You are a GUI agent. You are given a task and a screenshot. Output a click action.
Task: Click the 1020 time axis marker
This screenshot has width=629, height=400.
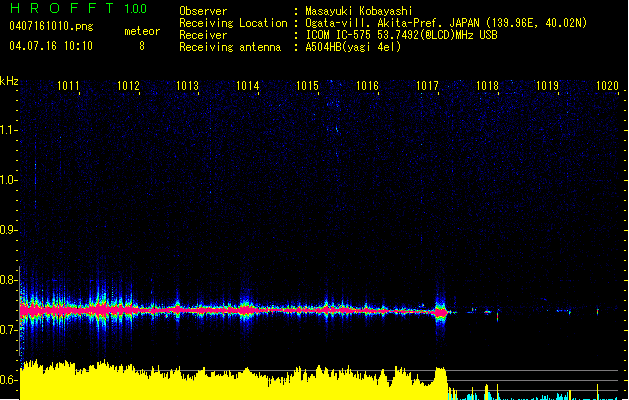[x=607, y=86]
